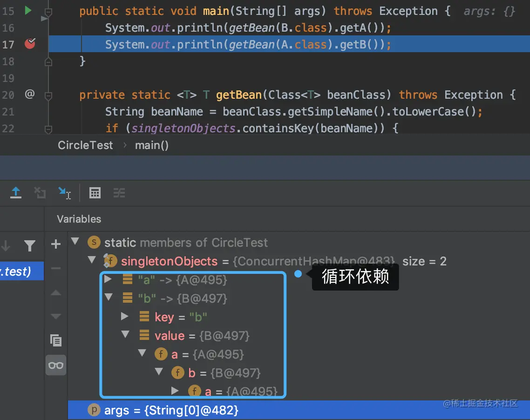Click the fold marker on line 22
530x420 pixels.
(x=48, y=129)
